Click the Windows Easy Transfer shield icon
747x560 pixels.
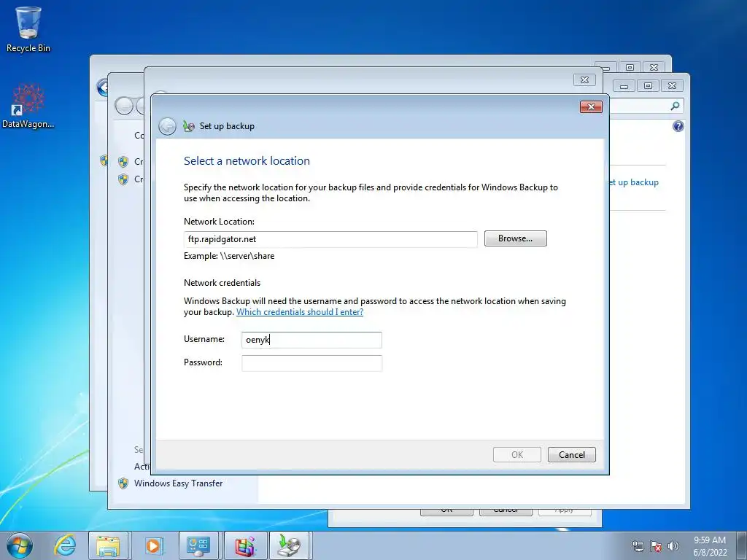pos(123,483)
